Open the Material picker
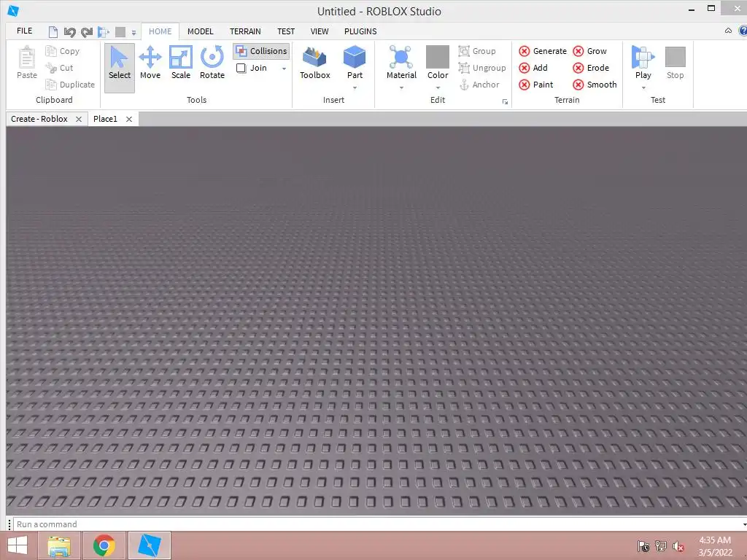This screenshot has width=747, height=560. click(x=401, y=62)
